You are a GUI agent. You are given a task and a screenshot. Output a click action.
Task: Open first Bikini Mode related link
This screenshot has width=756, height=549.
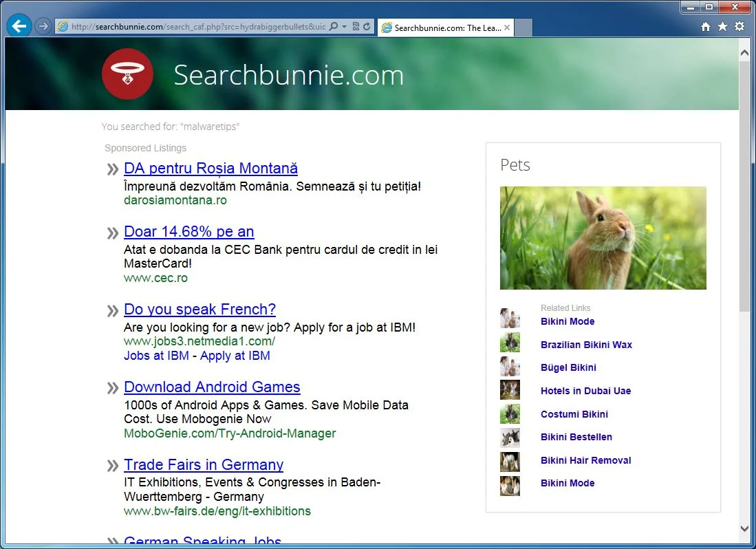pos(568,321)
